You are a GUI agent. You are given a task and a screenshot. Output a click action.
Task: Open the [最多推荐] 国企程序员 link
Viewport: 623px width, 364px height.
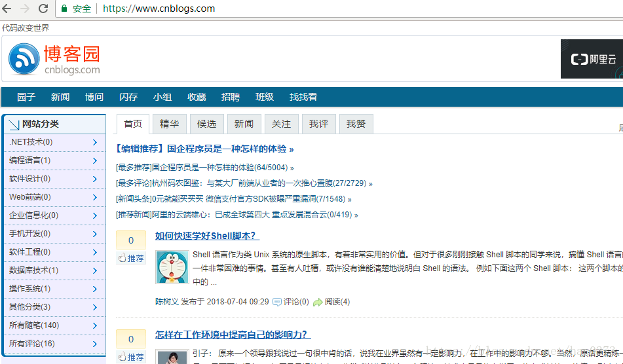coord(205,168)
